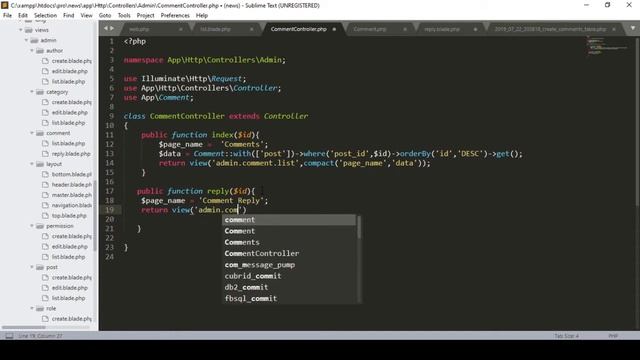This screenshot has width=640, height=360.
Task: Open list.blade.php under comment
Action: pos(68,143)
